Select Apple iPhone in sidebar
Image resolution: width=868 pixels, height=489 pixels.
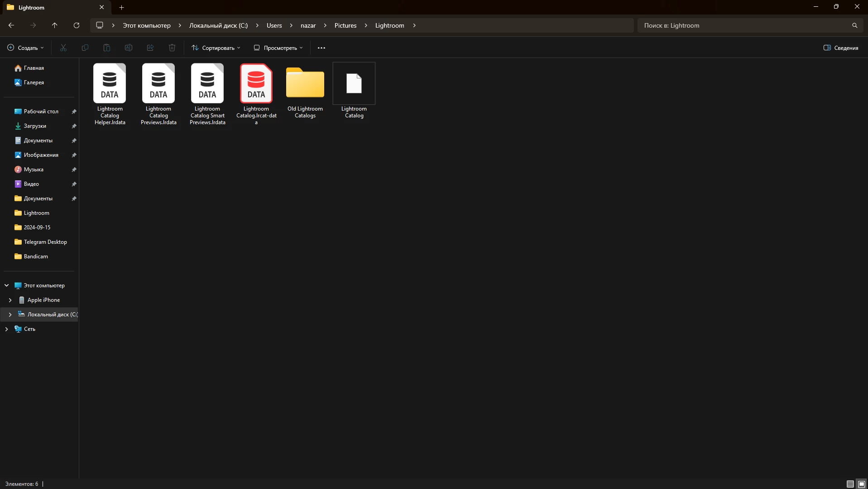pyautogui.click(x=43, y=300)
